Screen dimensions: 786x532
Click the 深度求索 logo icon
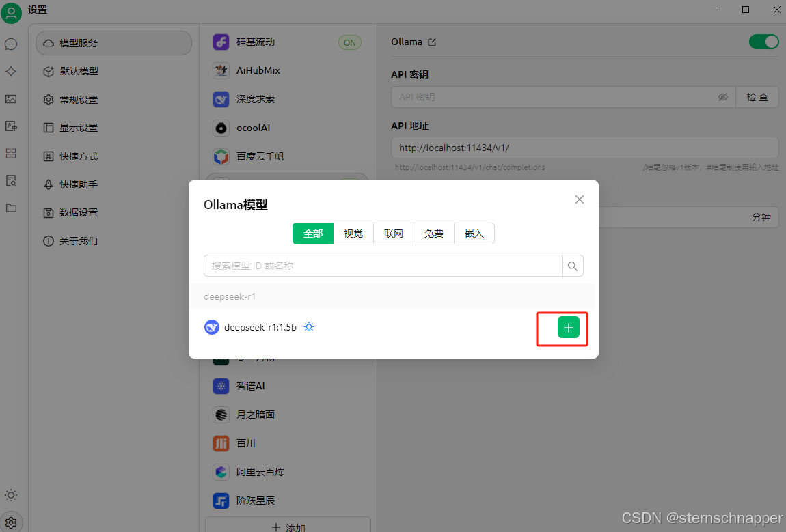pos(221,99)
